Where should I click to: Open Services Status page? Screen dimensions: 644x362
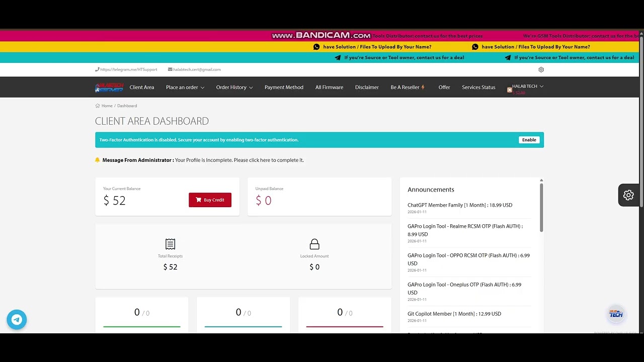pyautogui.click(x=478, y=87)
